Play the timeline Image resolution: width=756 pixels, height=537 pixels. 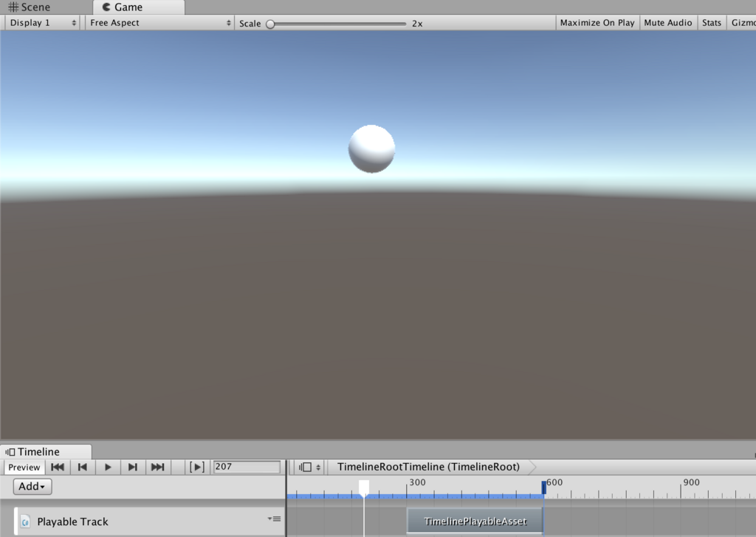pyautogui.click(x=108, y=467)
